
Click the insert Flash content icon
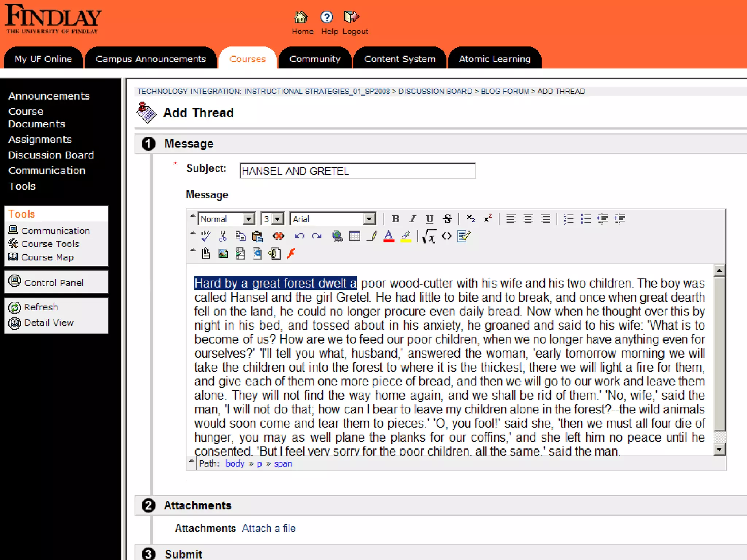point(291,253)
